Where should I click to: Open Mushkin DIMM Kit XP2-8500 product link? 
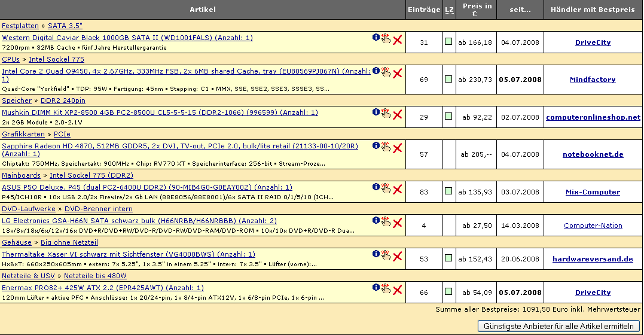tap(160, 112)
